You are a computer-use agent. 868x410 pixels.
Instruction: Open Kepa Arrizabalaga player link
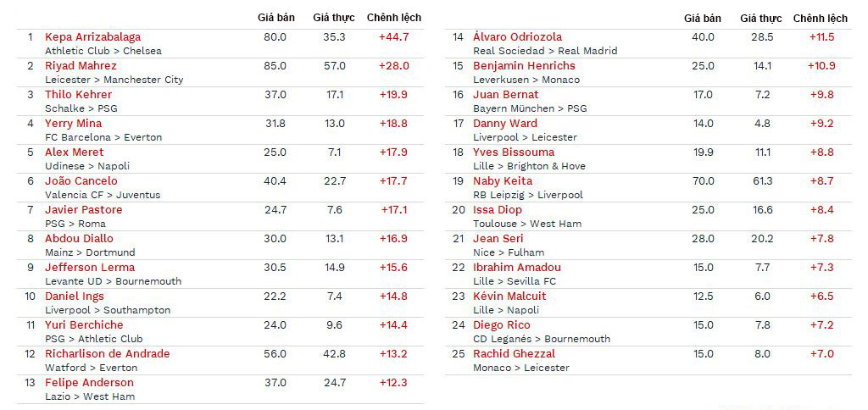tap(93, 37)
